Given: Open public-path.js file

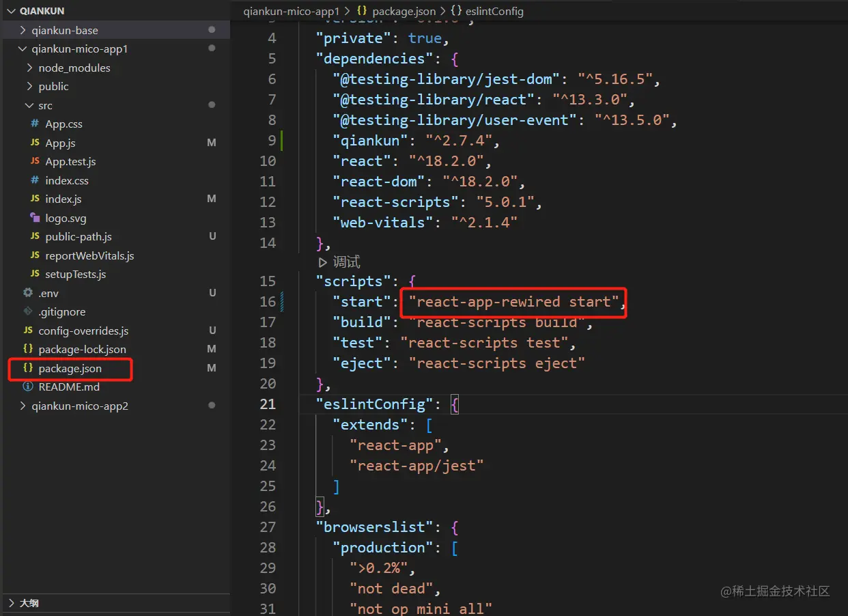Looking at the screenshot, I should [79, 236].
